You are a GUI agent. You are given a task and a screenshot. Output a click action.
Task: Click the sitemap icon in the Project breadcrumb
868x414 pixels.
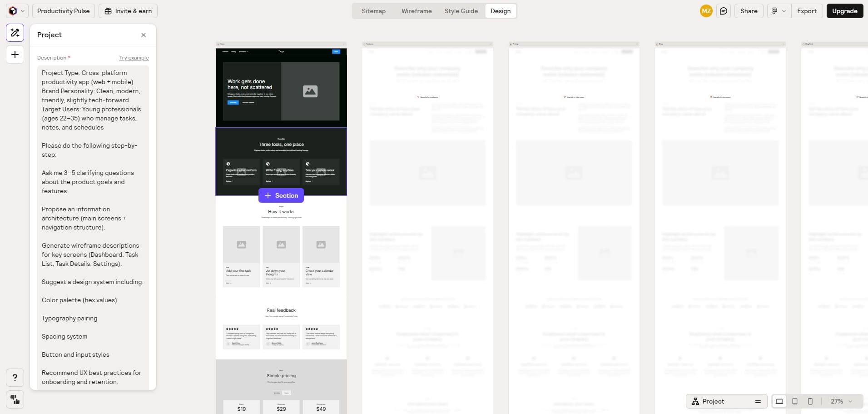[696, 401]
